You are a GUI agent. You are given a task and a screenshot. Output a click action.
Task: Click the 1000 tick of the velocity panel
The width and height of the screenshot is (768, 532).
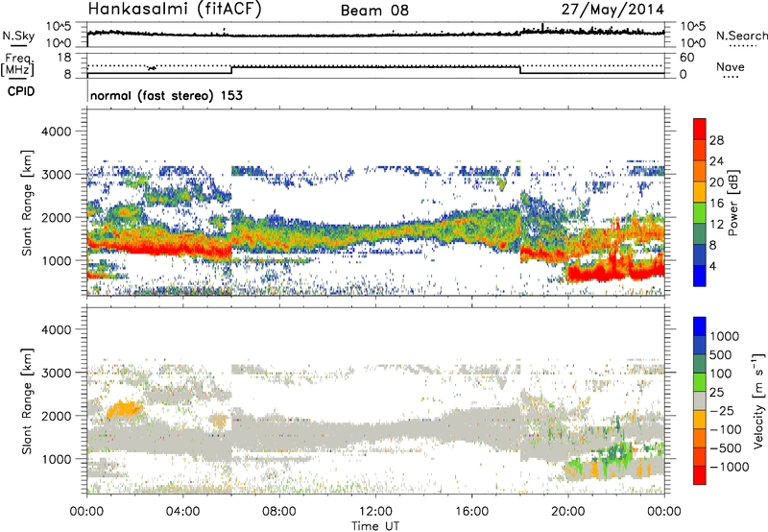pos(57,459)
